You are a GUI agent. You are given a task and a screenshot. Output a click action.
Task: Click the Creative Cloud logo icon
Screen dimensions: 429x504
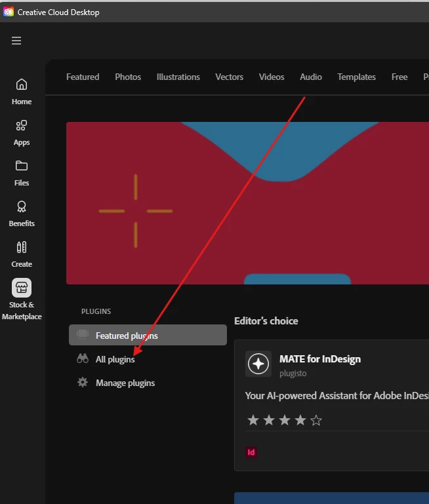[x=9, y=12]
